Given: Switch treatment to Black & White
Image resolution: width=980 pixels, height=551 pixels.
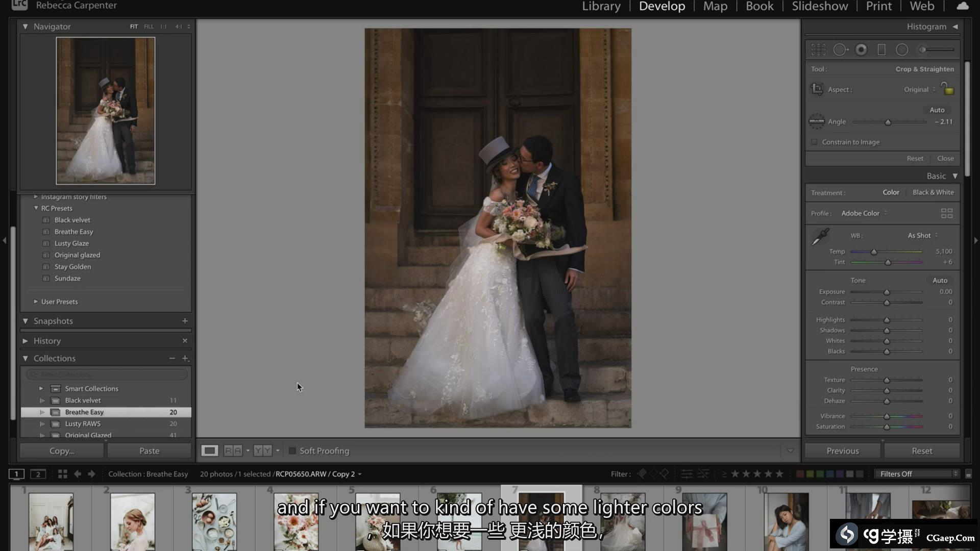Looking at the screenshot, I should (x=933, y=192).
